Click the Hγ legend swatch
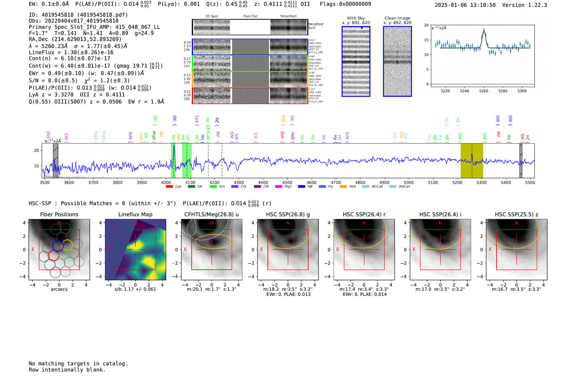The height and width of the screenshot is (392, 576). [x=323, y=187]
